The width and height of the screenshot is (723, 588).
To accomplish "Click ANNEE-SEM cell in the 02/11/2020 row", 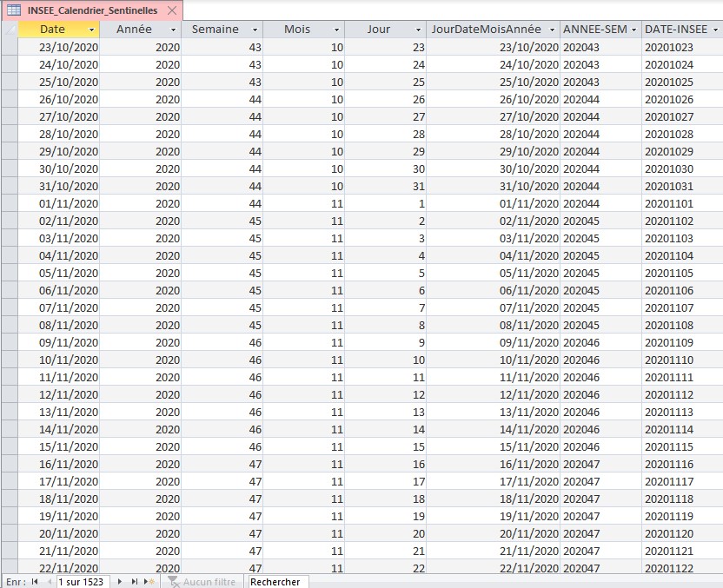I will pyautogui.click(x=600, y=221).
